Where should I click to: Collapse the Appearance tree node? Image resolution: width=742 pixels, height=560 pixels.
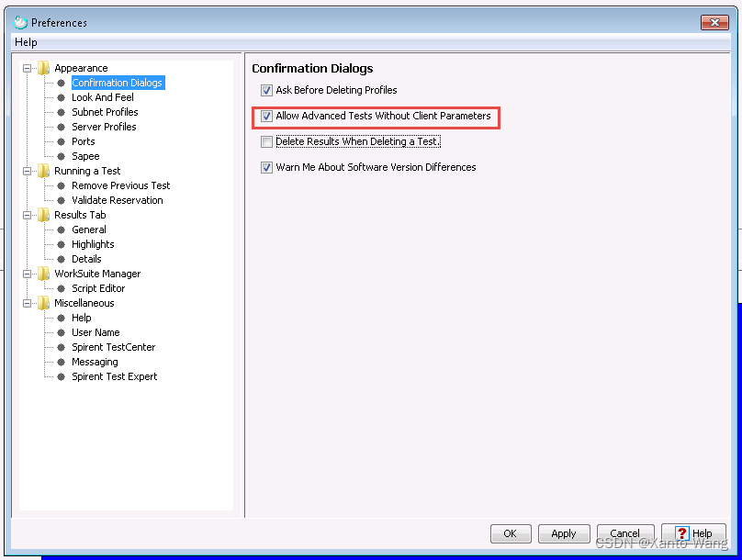[28, 68]
